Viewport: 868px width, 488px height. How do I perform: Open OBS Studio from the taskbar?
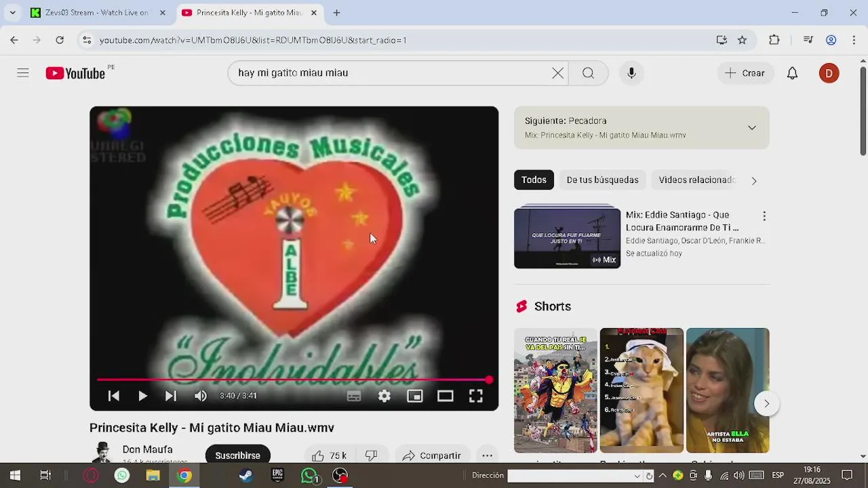(x=340, y=475)
